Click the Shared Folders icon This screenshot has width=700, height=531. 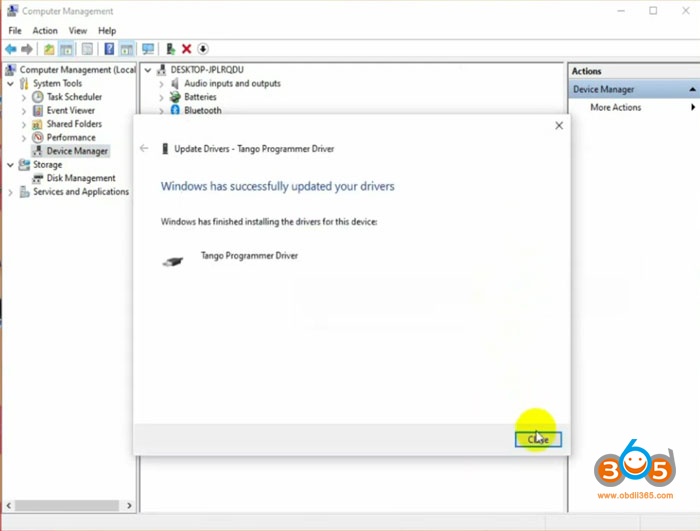tap(38, 124)
